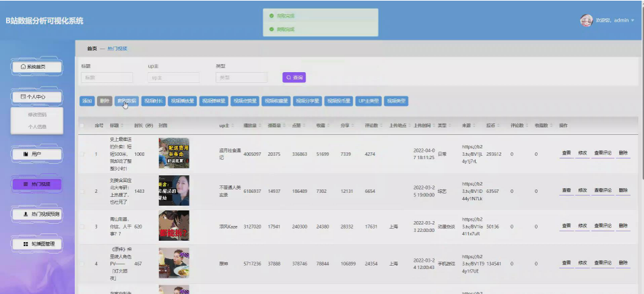Sort the table by 投币 column

tap(498, 125)
